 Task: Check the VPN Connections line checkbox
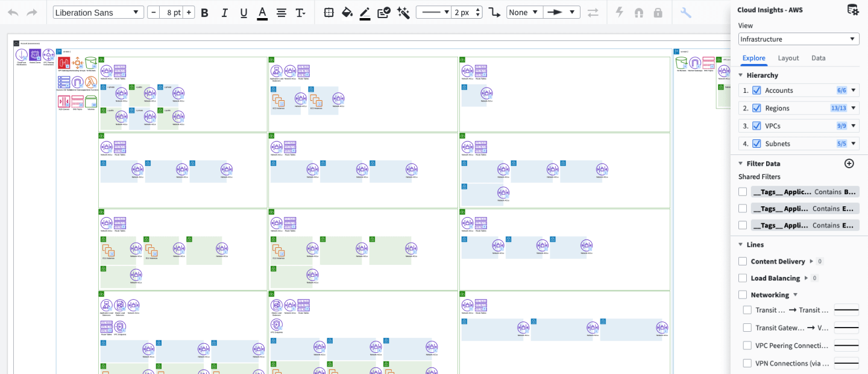point(747,363)
